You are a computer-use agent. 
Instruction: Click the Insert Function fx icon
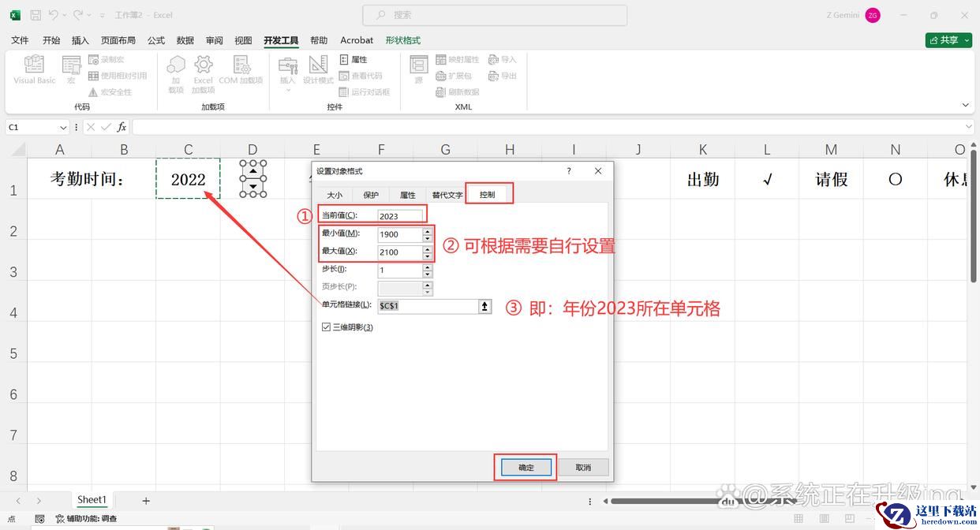[122, 127]
